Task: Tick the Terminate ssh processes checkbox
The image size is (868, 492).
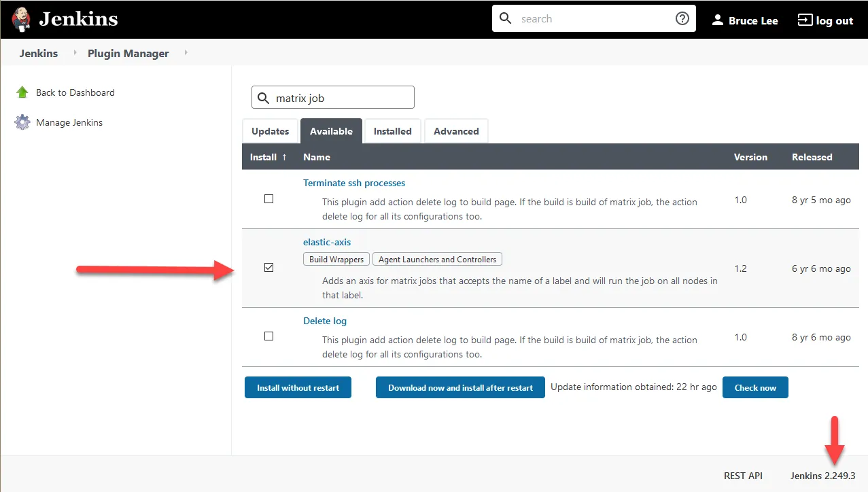Action: point(268,199)
